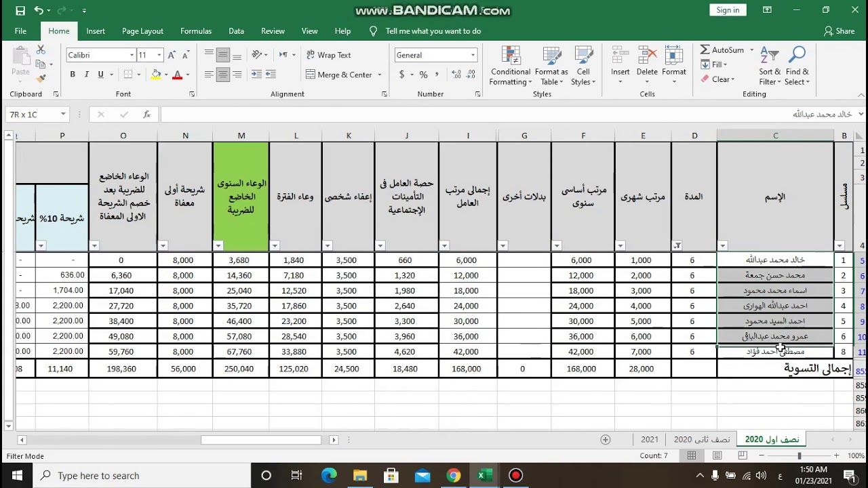The height and width of the screenshot is (488, 868).
Task: Toggle Italic formatting
Action: pyautogui.click(x=86, y=75)
